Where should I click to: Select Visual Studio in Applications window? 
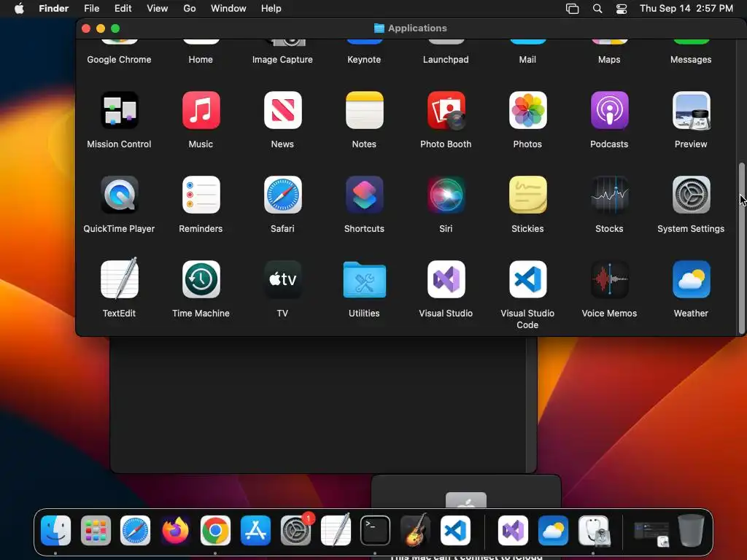click(446, 279)
